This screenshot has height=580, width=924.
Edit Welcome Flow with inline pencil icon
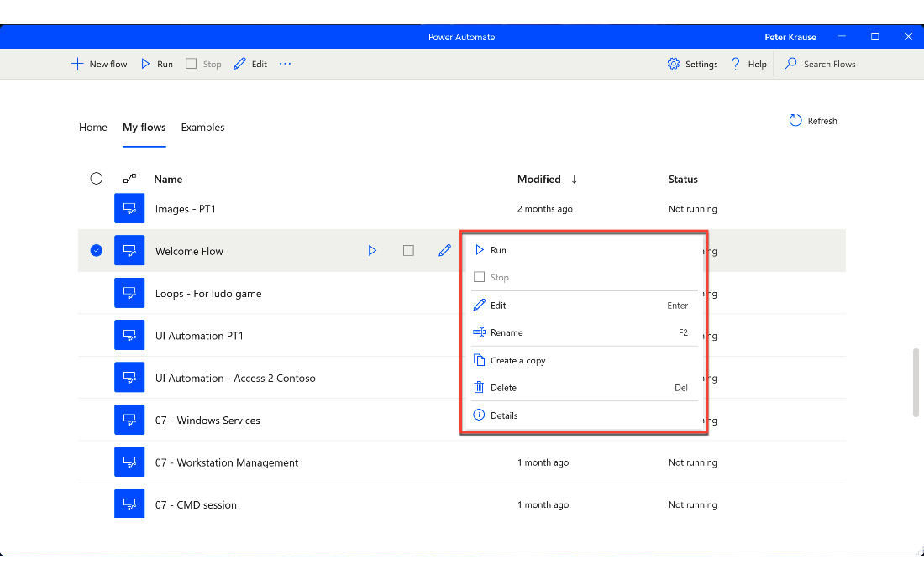(x=445, y=251)
